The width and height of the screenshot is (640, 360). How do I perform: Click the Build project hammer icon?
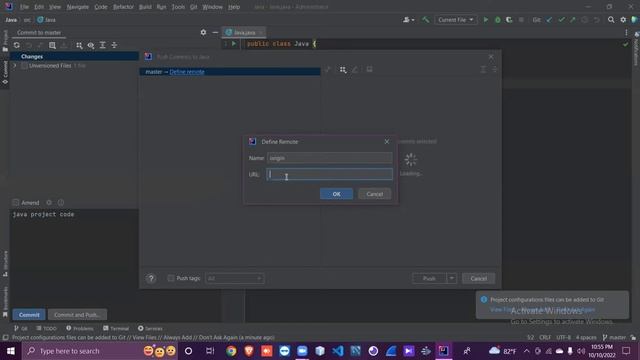(x=425, y=20)
